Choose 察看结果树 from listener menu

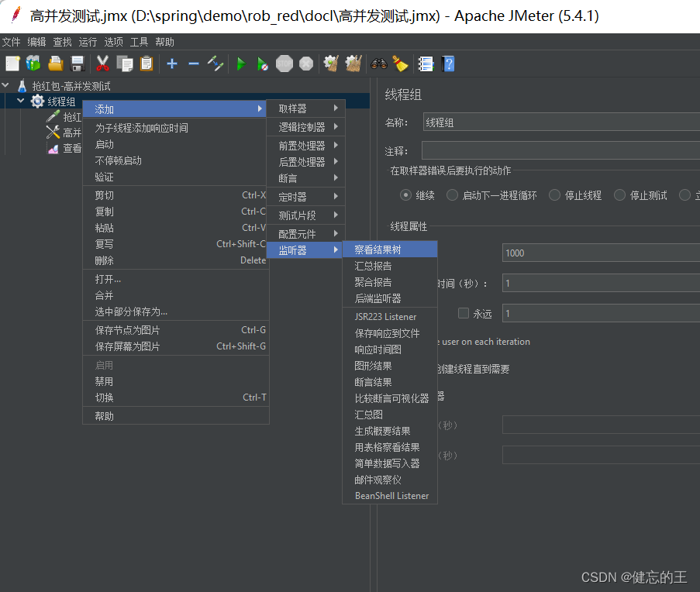(x=390, y=250)
